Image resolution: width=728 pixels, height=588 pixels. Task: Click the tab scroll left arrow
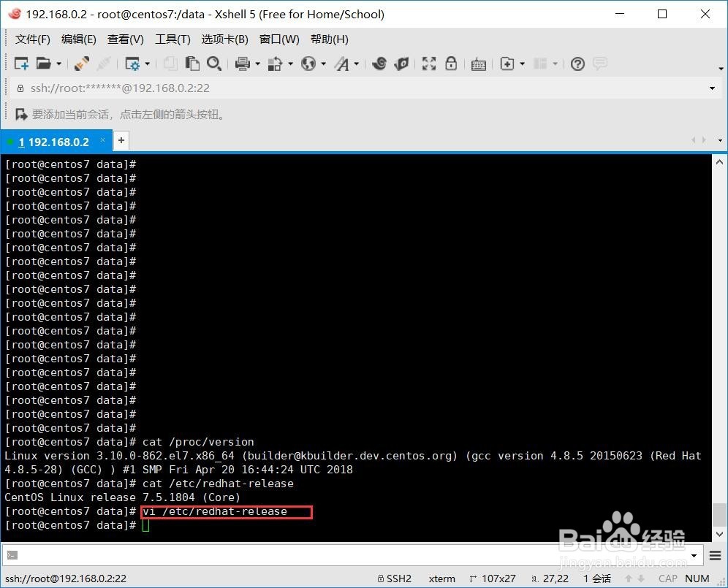click(x=694, y=140)
